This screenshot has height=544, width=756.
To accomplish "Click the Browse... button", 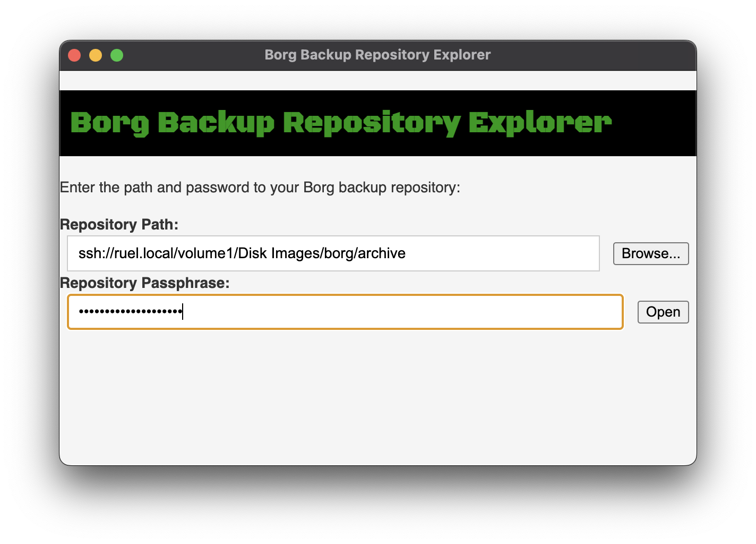I will click(651, 254).
